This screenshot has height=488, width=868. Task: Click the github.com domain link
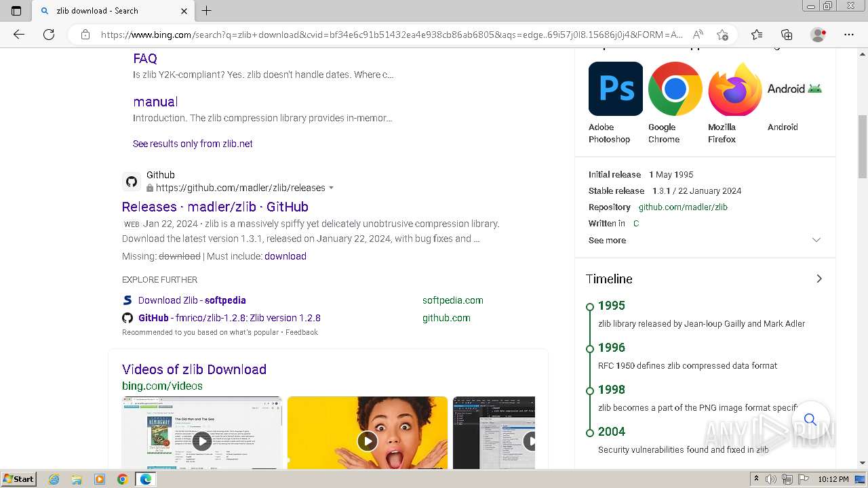point(446,318)
